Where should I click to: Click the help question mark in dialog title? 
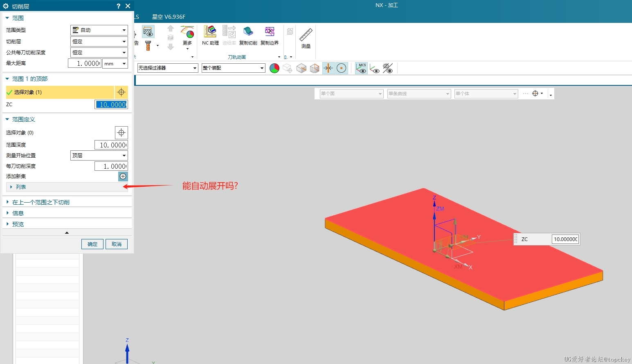click(118, 6)
